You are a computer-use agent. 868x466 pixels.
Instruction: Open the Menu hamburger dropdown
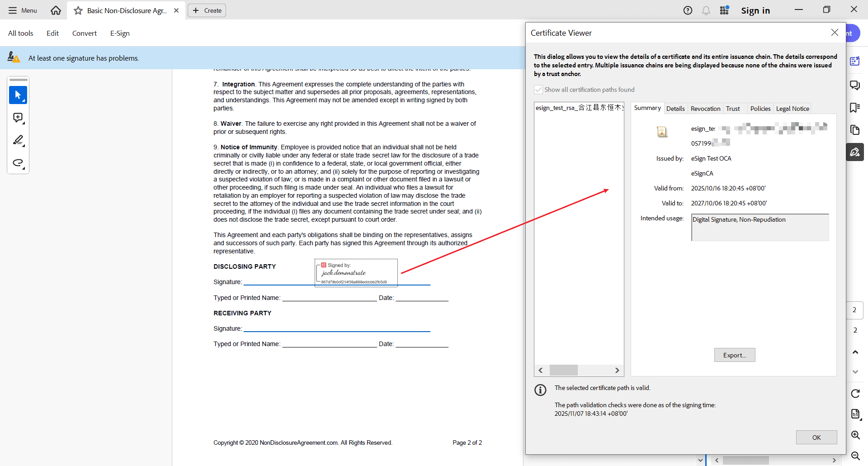pyautogui.click(x=23, y=10)
